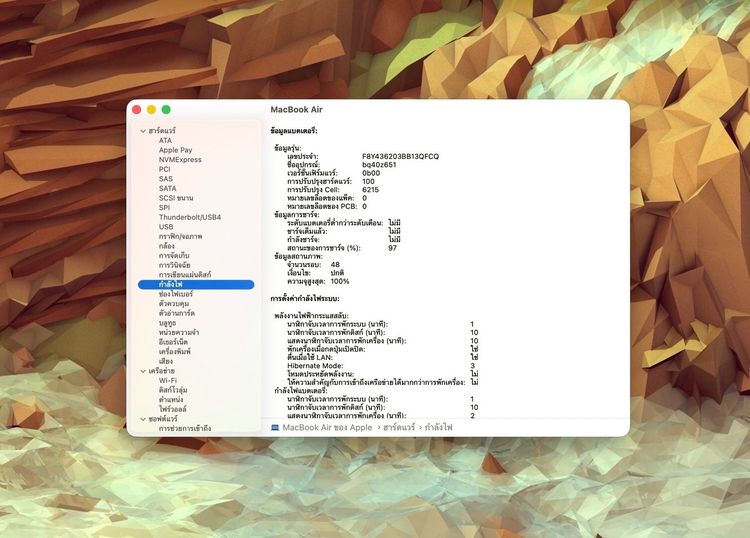The width and height of the screenshot is (750, 538).
Task: Open the Apple Pay entry
Action: (175, 150)
